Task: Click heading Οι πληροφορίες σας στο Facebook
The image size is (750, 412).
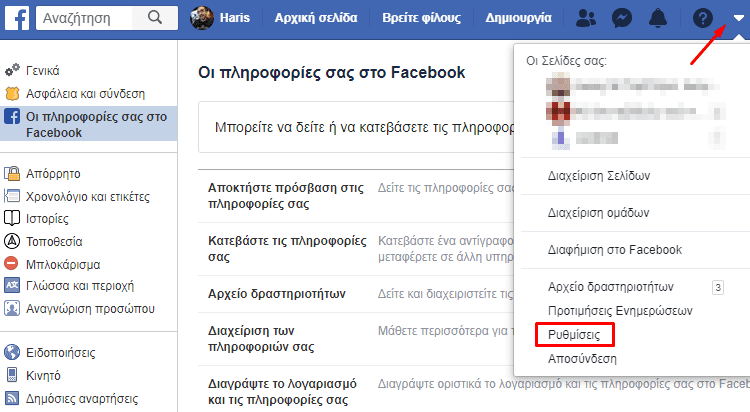Action: tap(331, 72)
